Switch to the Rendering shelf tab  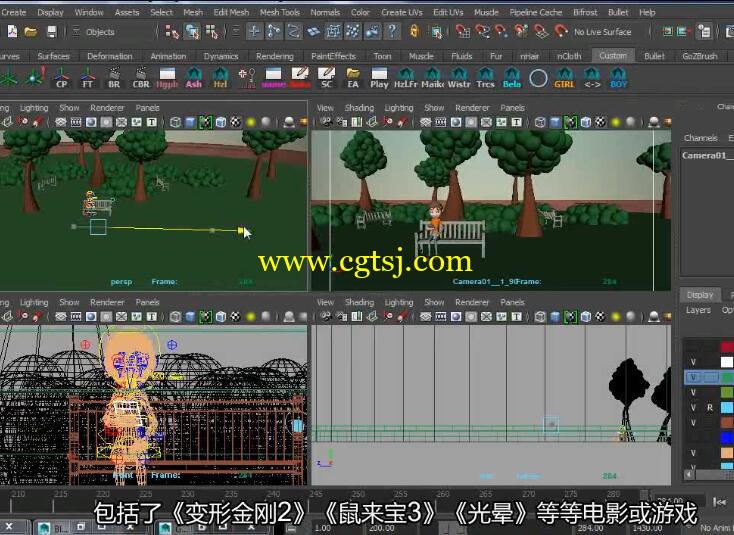[x=275, y=56]
